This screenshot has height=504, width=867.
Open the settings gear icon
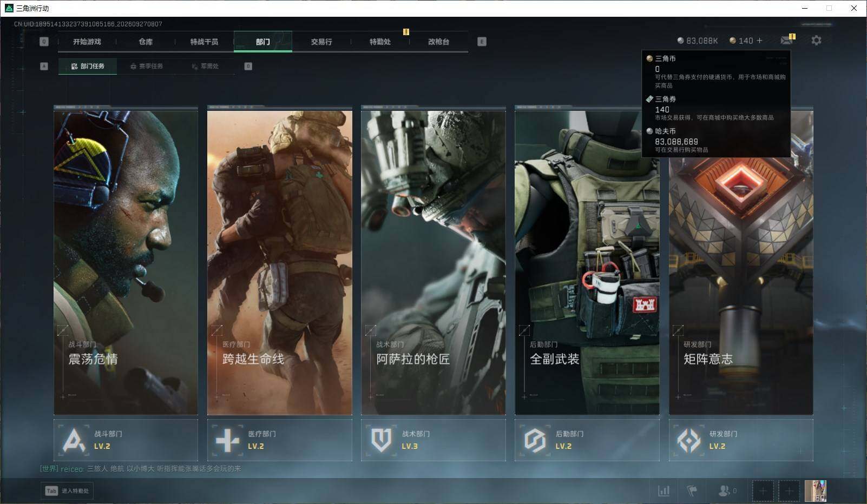(816, 41)
